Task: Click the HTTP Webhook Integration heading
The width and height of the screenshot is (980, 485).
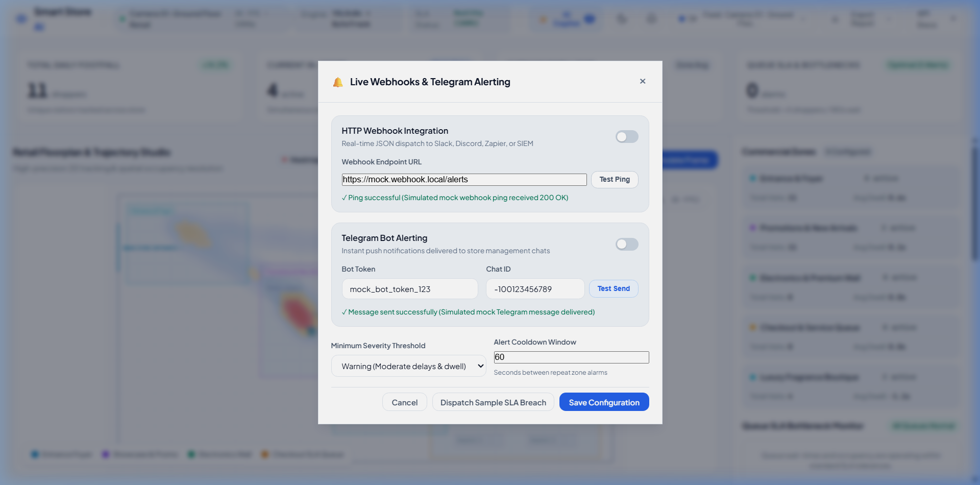Action: click(395, 131)
